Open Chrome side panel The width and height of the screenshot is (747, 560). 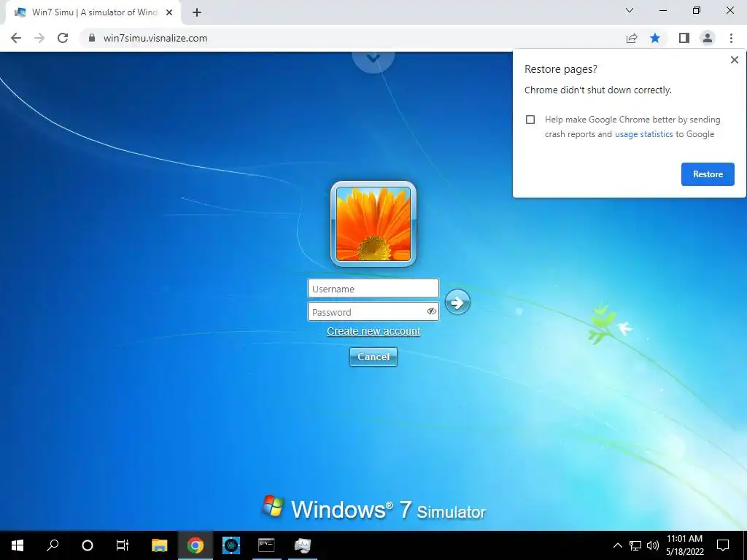coord(684,38)
